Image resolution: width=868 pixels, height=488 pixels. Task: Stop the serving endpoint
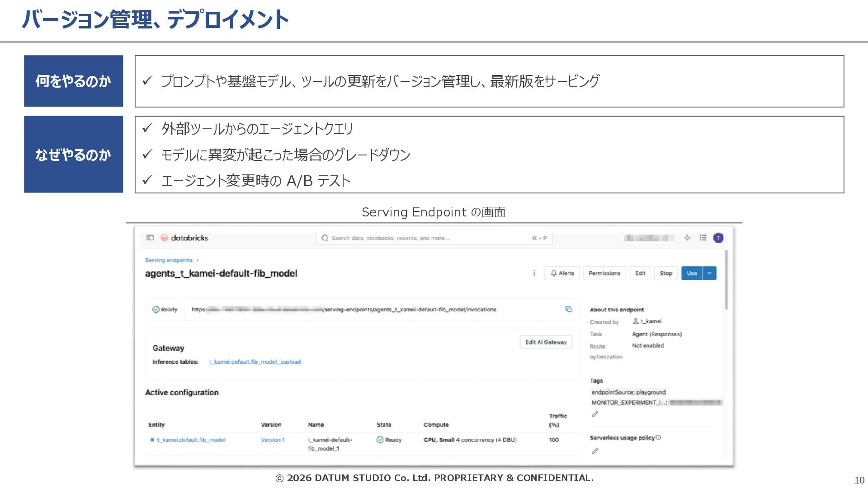(665, 273)
